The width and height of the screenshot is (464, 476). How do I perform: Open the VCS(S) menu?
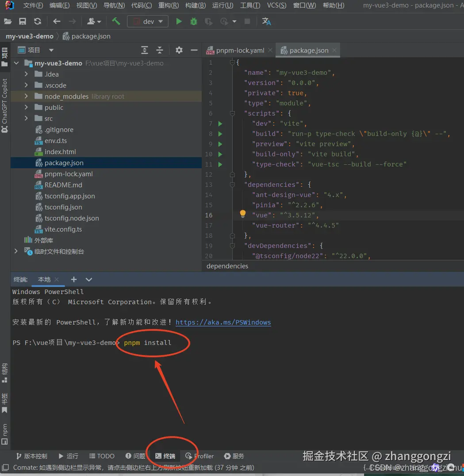click(x=276, y=5)
